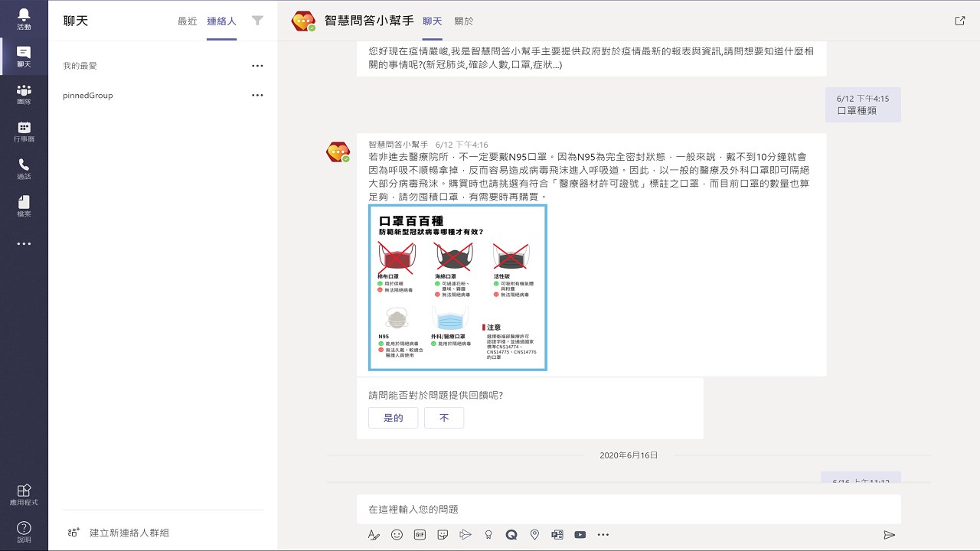Open the sticker picker

point(443,535)
